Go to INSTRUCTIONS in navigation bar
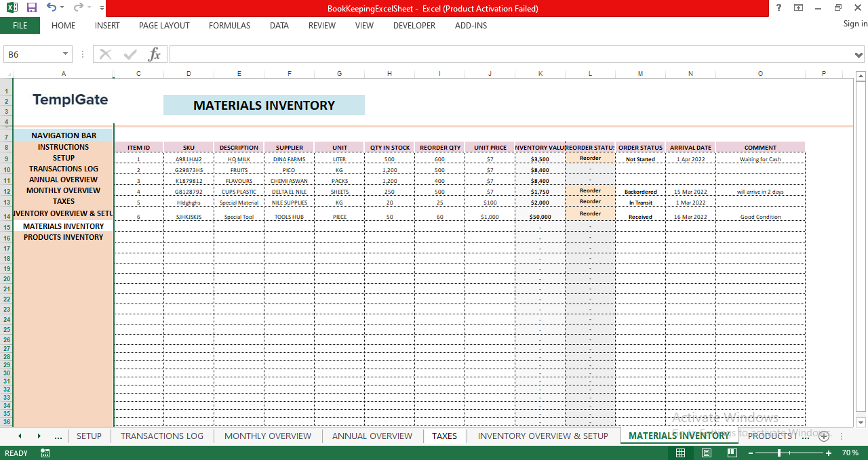The image size is (868, 460). pos(64,147)
